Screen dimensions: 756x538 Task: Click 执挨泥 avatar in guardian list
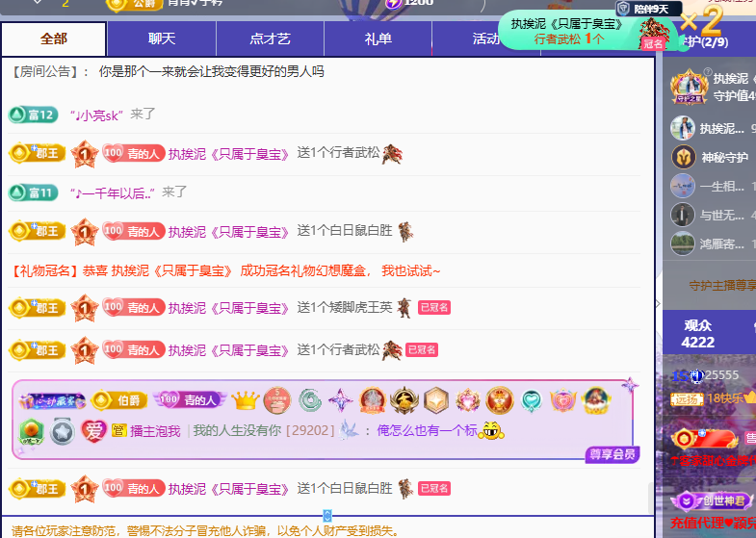click(x=683, y=128)
